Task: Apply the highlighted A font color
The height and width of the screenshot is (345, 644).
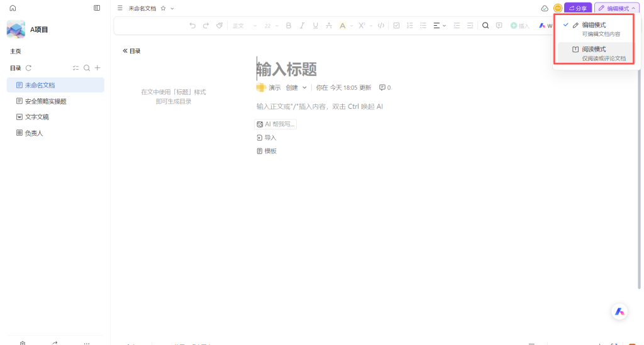Action: click(342, 26)
